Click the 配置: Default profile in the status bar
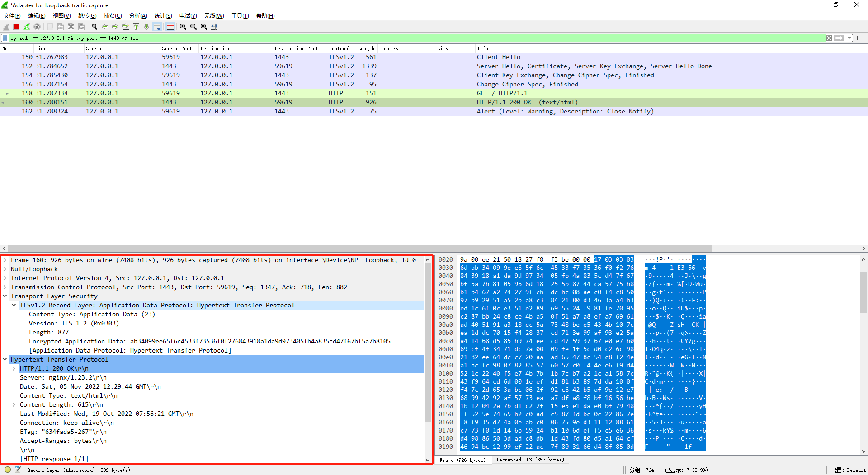This screenshot has width=868, height=475. pos(848,470)
